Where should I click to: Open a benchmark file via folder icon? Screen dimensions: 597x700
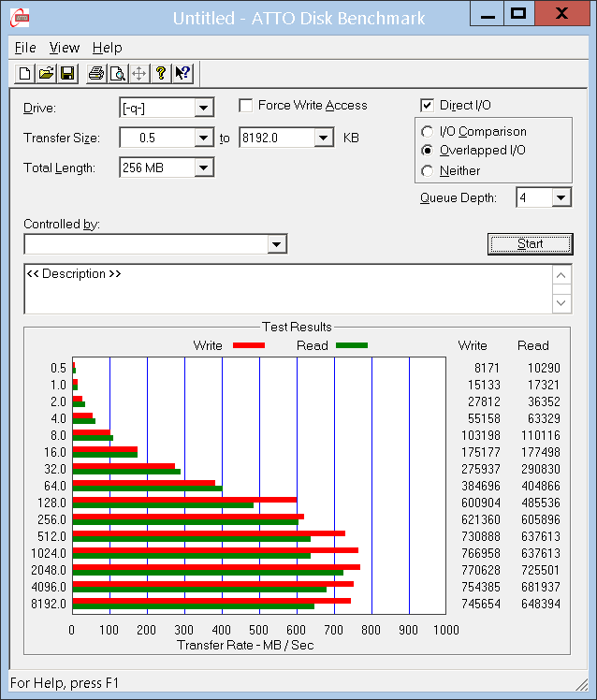click(x=46, y=73)
